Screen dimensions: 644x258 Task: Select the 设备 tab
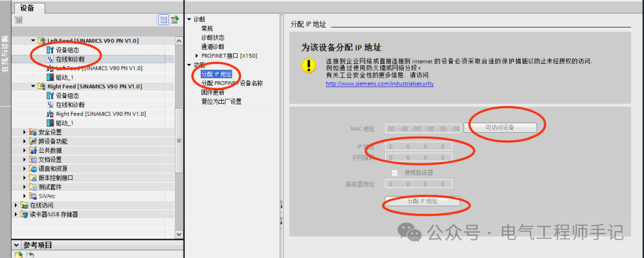click(x=27, y=7)
